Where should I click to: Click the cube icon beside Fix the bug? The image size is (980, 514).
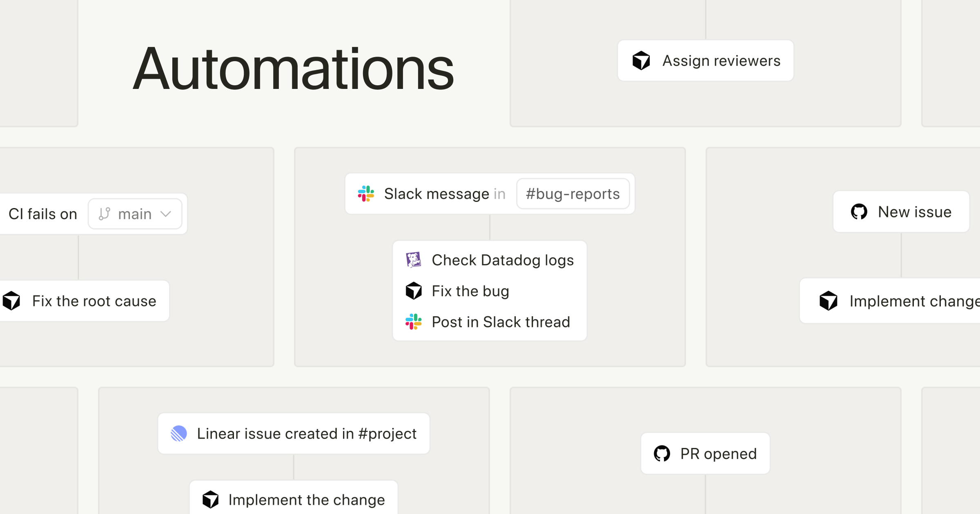pos(413,291)
